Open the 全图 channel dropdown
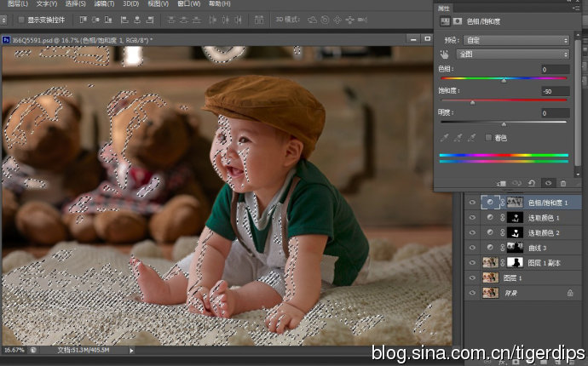Viewport: 588px width, 366px height. pos(513,54)
